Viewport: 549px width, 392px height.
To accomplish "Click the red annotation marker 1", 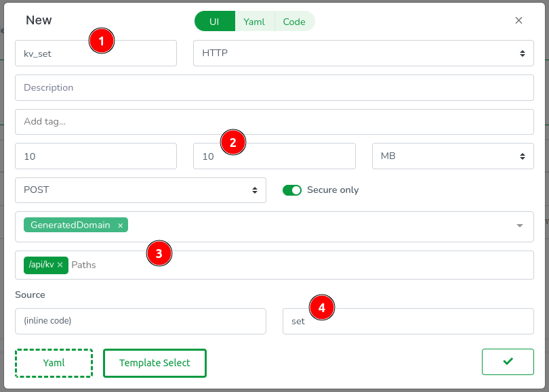I will tap(101, 41).
